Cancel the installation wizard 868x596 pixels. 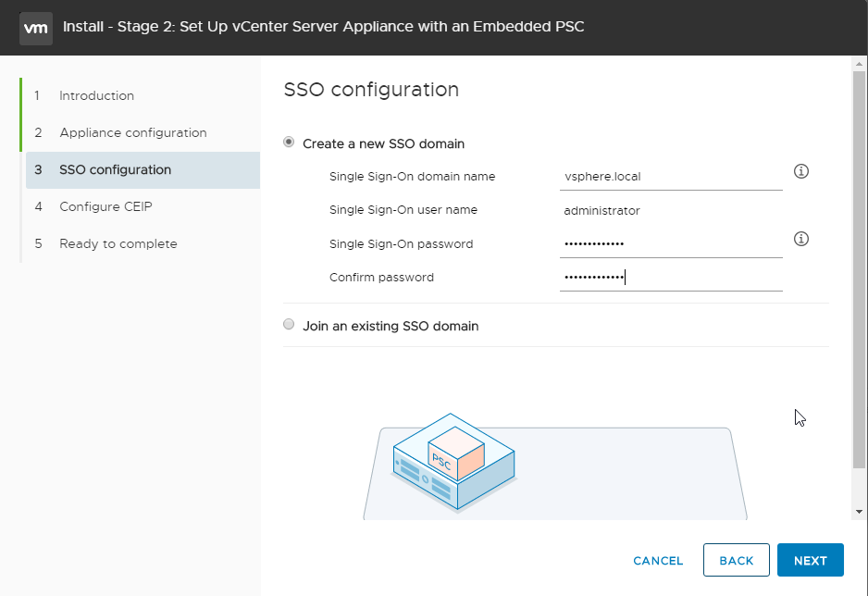point(658,561)
